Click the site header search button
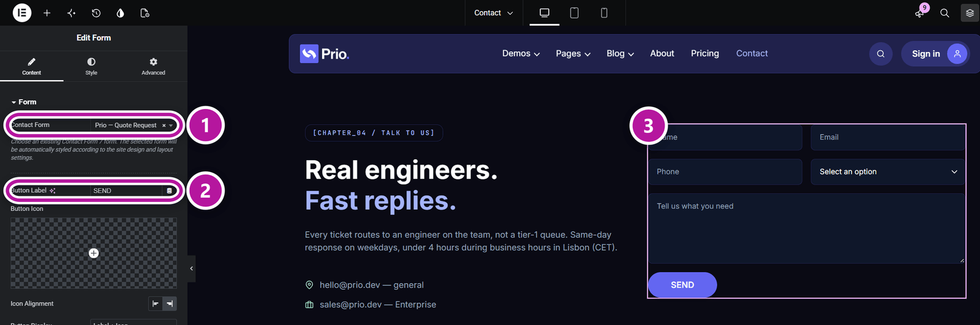 click(881, 54)
